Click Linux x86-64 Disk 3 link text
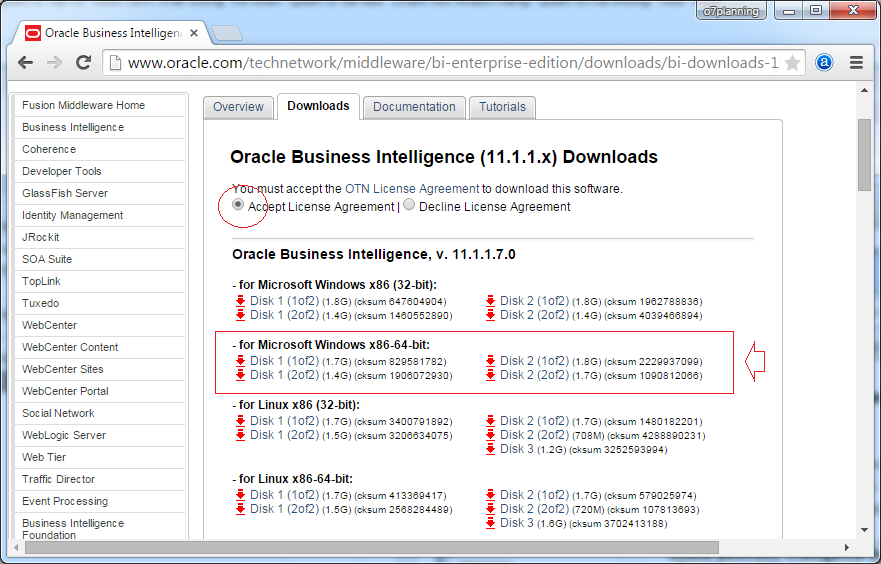 click(517, 524)
